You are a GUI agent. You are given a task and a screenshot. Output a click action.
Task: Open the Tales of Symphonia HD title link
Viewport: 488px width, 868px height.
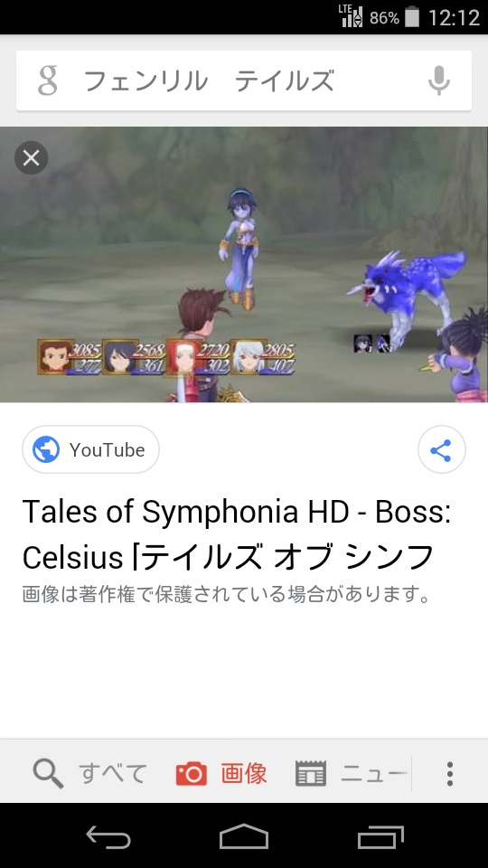pyautogui.click(x=237, y=534)
